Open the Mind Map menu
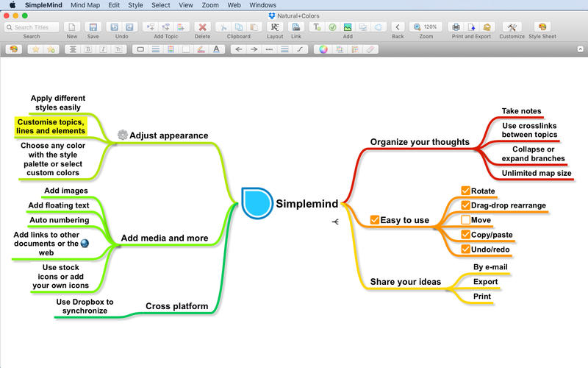Viewport: 588px width, 368px height. (x=85, y=5)
